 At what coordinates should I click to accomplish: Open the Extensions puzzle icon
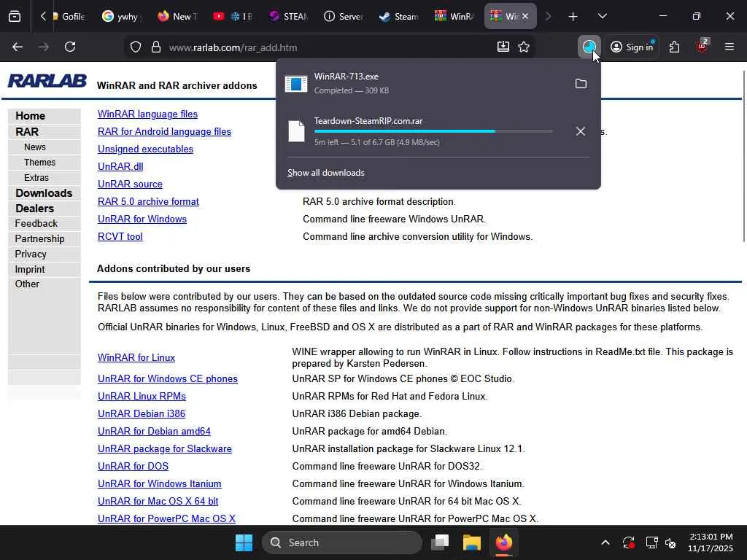pyautogui.click(x=674, y=47)
